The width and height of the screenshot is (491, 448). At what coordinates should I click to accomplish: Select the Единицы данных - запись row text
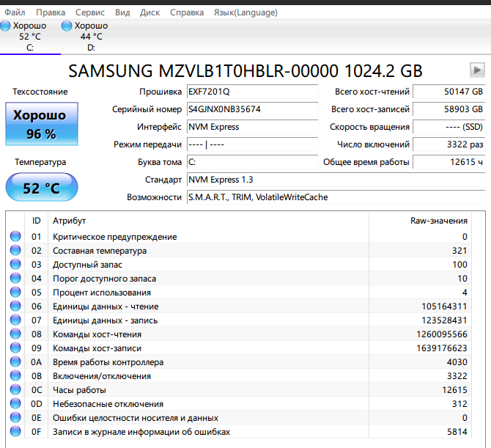[106, 320]
